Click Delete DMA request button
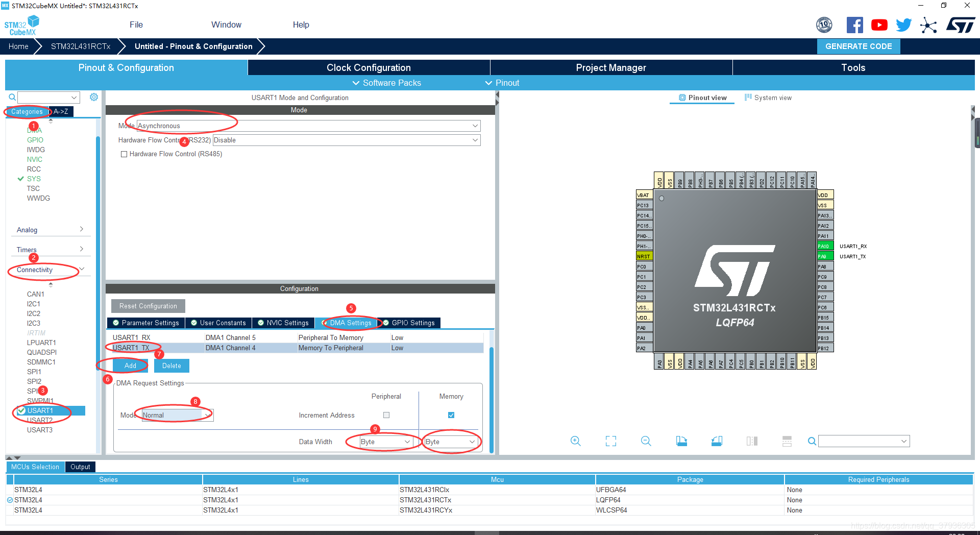 click(x=171, y=366)
